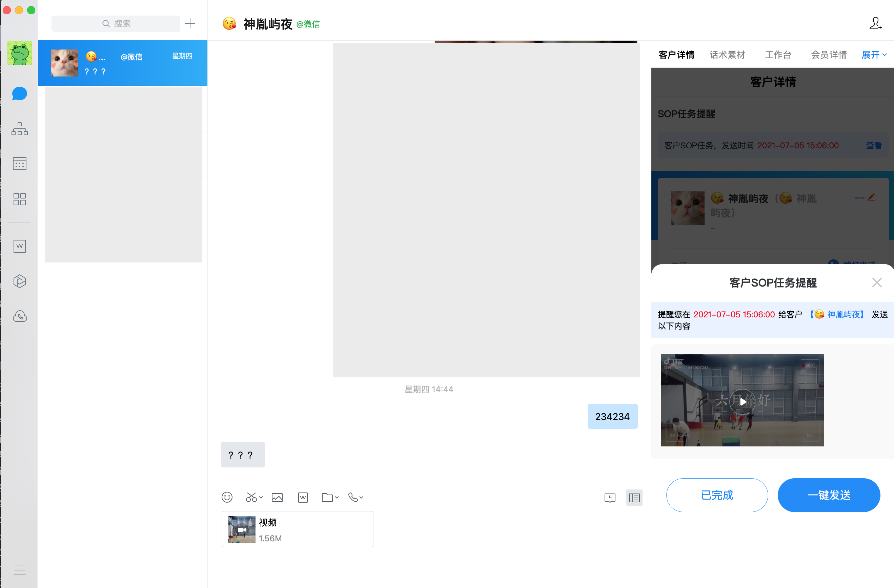
Task: Click the W document icon in chat toolbar
Action: pos(303,497)
